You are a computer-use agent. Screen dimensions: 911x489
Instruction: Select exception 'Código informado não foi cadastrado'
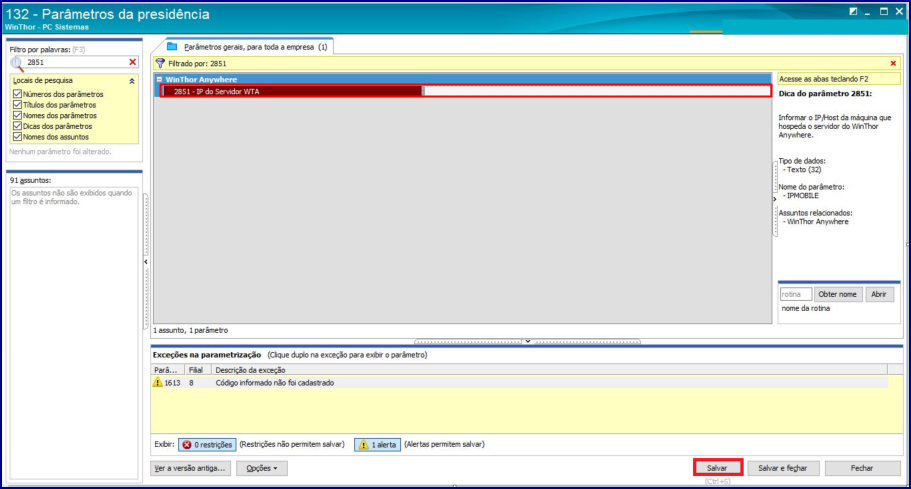(519, 383)
